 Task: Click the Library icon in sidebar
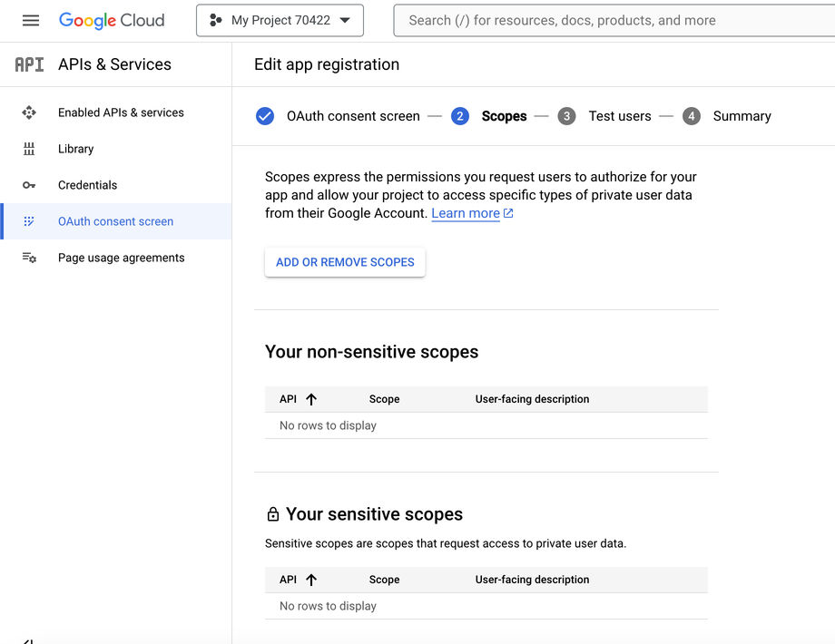click(29, 149)
